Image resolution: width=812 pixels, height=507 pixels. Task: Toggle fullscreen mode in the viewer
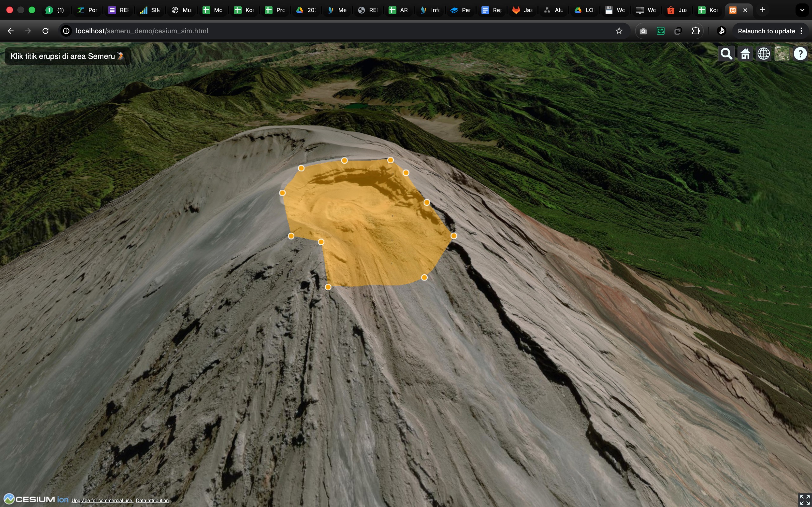804,500
